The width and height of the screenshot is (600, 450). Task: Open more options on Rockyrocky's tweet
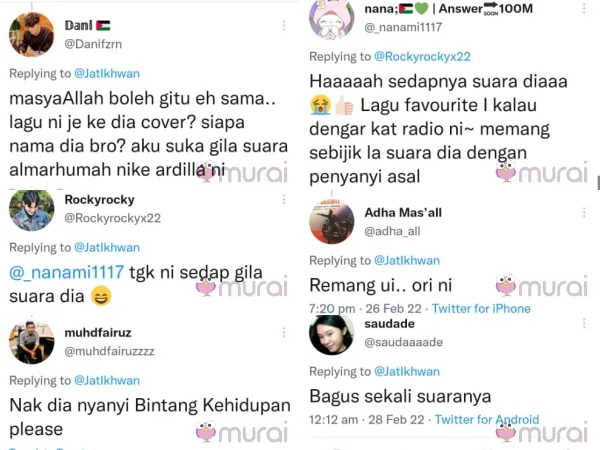point(284,199)
